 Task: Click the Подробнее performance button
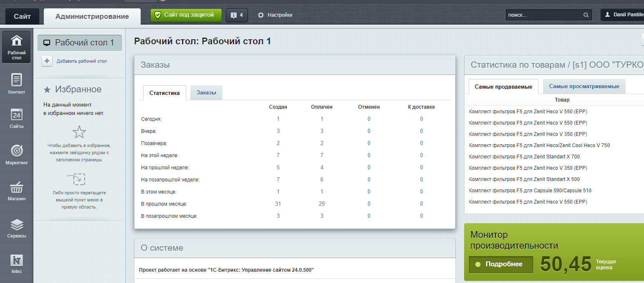[x=501, y=264]
